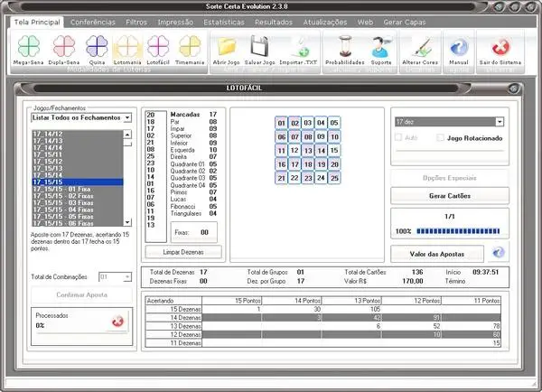Switch to the Tela Principal tab

tap(37, 23)
